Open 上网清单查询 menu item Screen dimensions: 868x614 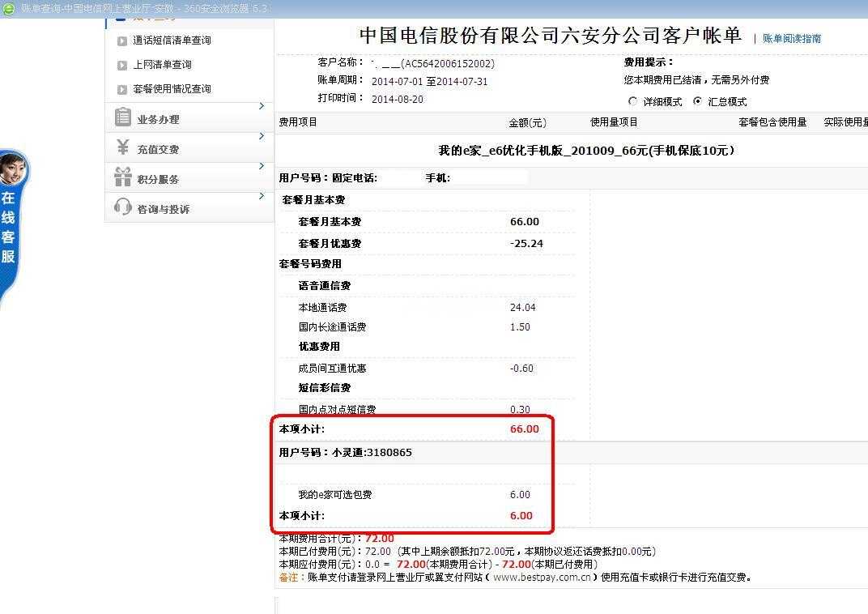tap(162, 65)
